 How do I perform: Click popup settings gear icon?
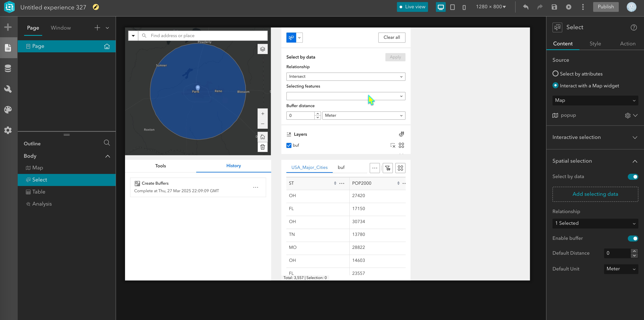click(x=627, y=116)
